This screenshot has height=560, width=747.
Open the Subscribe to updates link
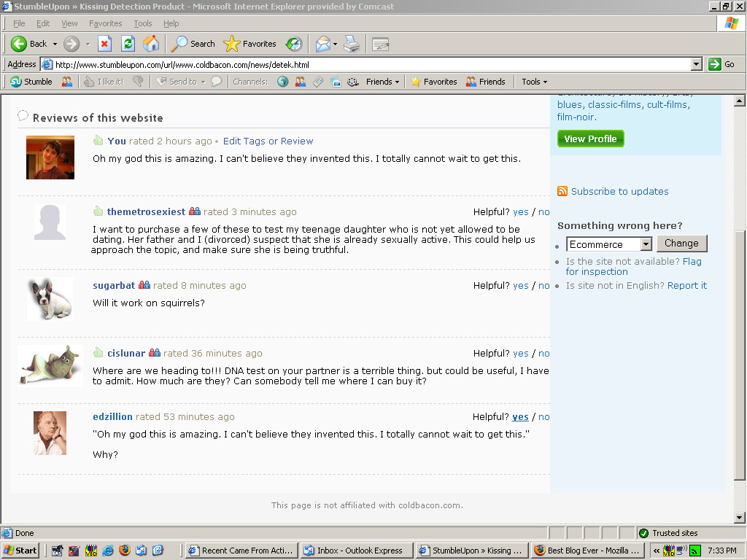[x=620, y=192]
